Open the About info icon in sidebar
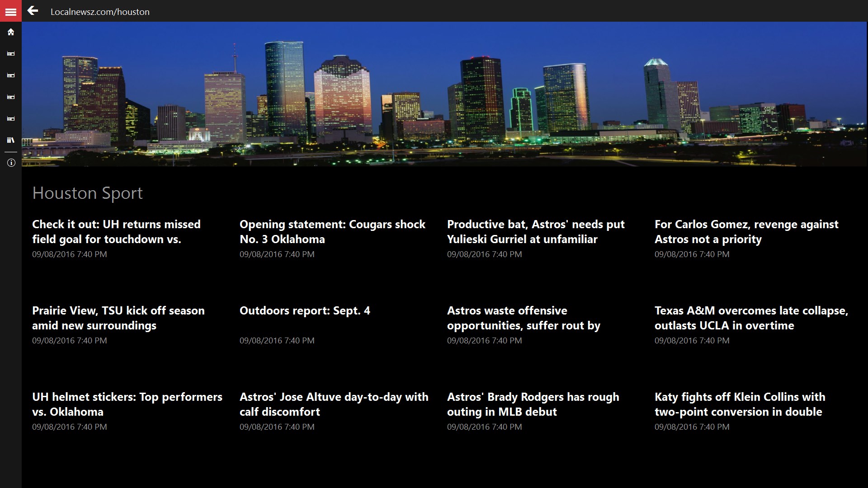 coord(11,163)
